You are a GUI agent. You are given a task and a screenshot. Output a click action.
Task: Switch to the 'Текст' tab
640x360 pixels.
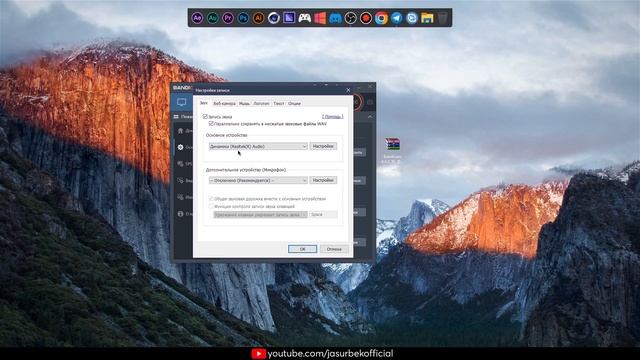(x=279, y=103)
